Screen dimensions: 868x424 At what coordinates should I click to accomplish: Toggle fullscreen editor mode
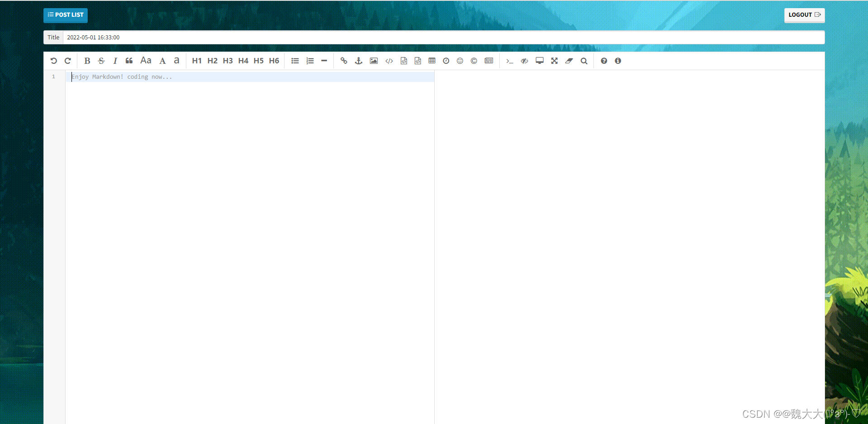pyautogui.click(x=555, y=61)
